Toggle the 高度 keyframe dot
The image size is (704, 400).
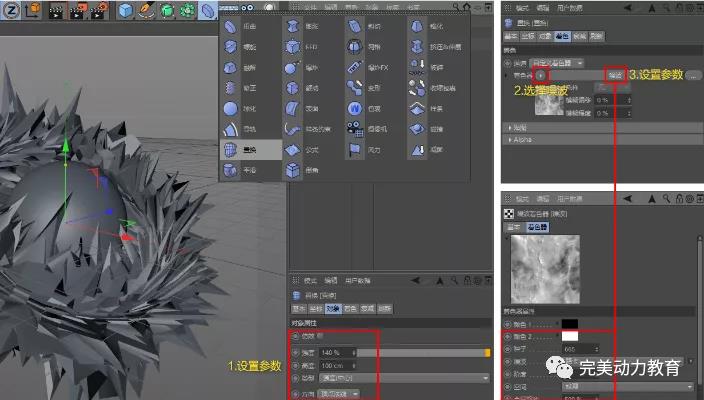pos(295,365)
